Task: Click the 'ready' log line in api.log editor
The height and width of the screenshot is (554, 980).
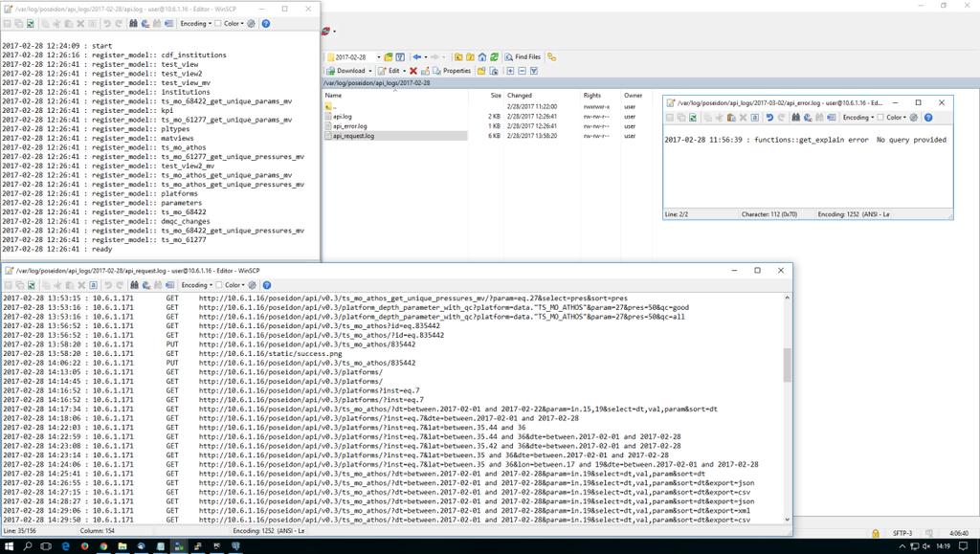Action: pyautogui.click(x=56, y=249)
